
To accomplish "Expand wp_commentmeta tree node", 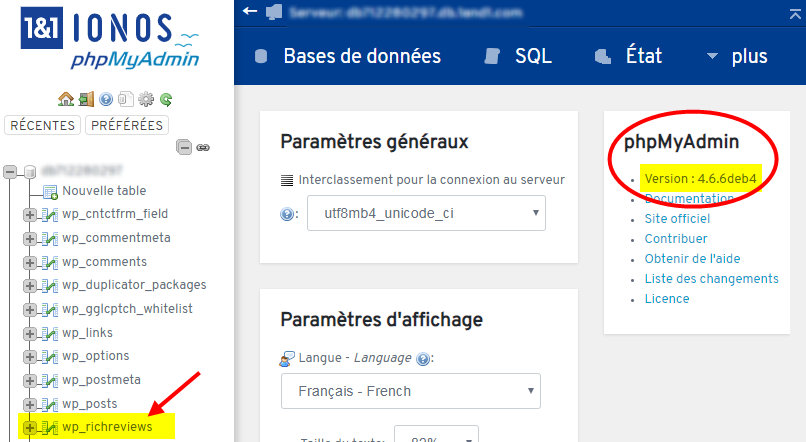I will (x=30, y=238).
